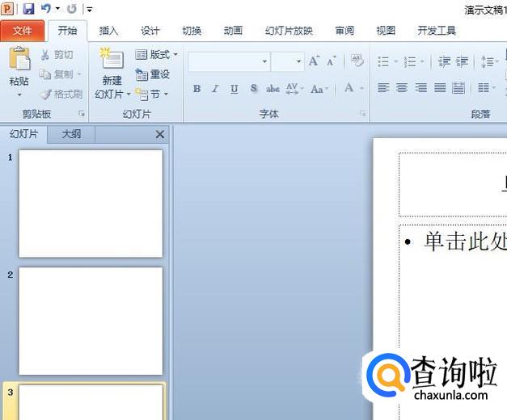Click the Increase List Level icon

[x=462, y=61]
